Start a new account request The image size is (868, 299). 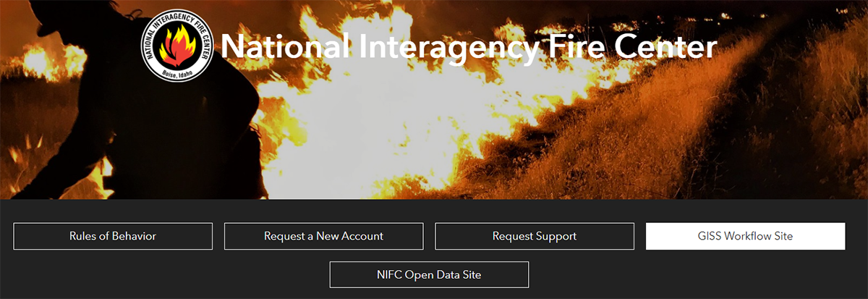pyautogui.click(x=323, y=236)
